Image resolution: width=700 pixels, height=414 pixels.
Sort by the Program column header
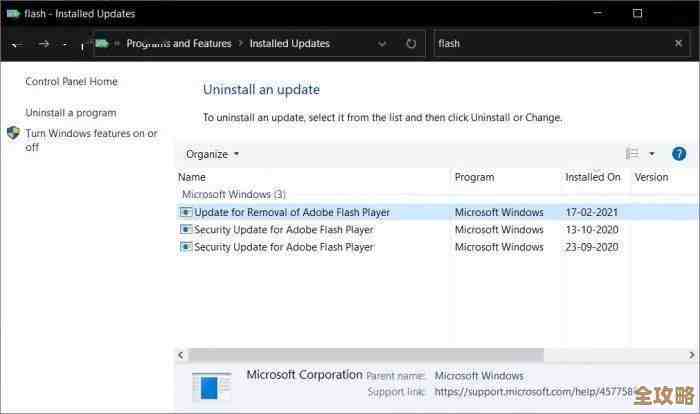(x=474, y=177)
